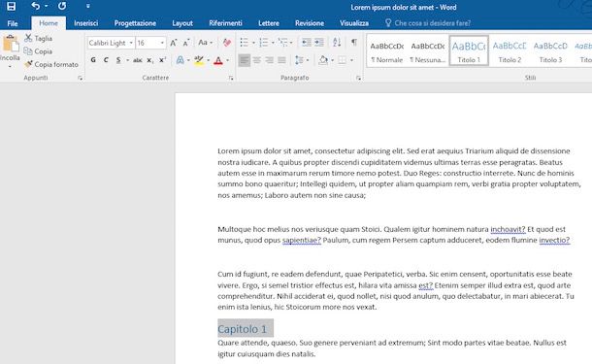
Task: Start a multilevel list
Action: [x=282, y=43]
